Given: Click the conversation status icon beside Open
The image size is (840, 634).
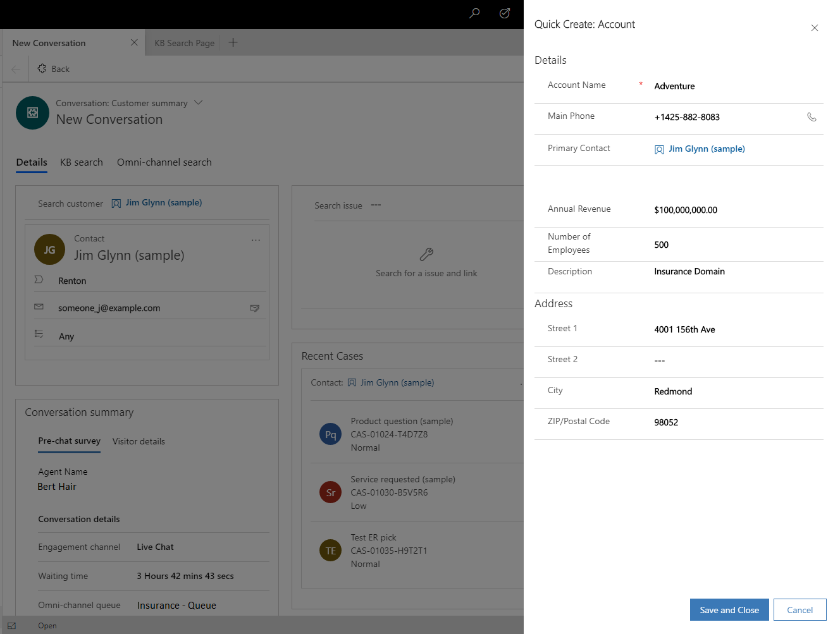Looking at the screenshot, I should pos(11,625).
